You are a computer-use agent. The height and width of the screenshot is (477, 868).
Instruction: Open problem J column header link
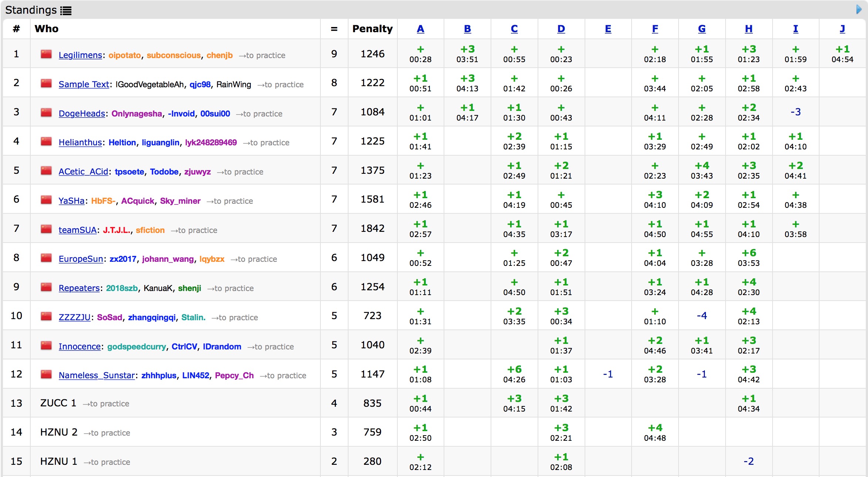(842, 29)
